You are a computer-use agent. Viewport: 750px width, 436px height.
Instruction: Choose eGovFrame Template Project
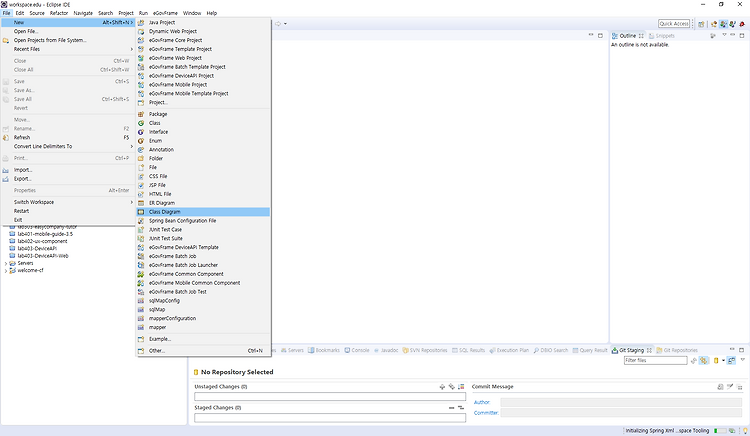203,49
